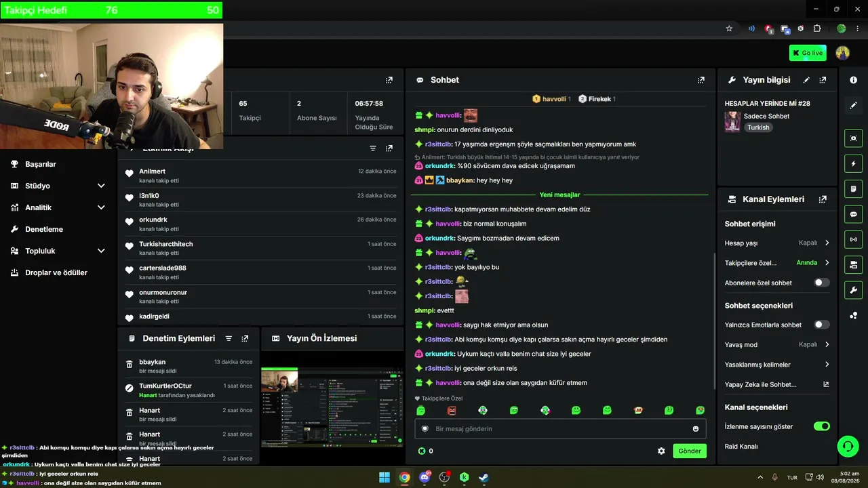Open Yapay Zeka ile Sohbet link
Viewport: 868px width, 488px height.
pyautogui.click(x=777, y=384)
